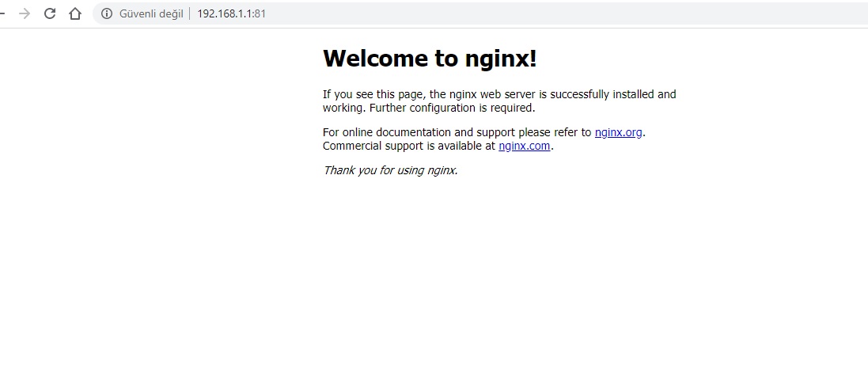Reload the page with the refresh icon

pos(50,13)
